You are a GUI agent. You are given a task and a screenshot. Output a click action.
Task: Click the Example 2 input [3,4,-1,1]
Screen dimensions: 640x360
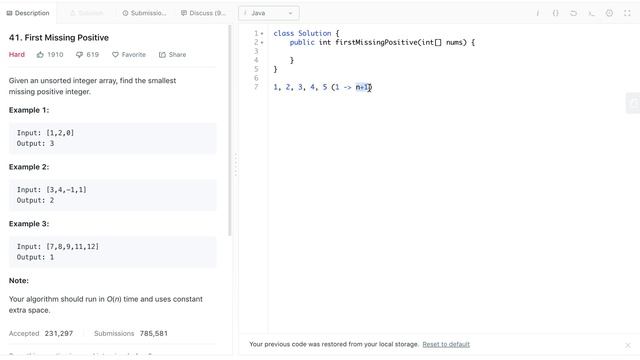click(x=52, y=190)
